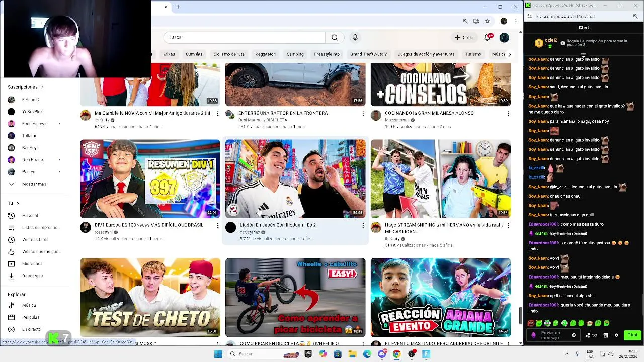Open Chrome profile avatar

tap(504, 21)
